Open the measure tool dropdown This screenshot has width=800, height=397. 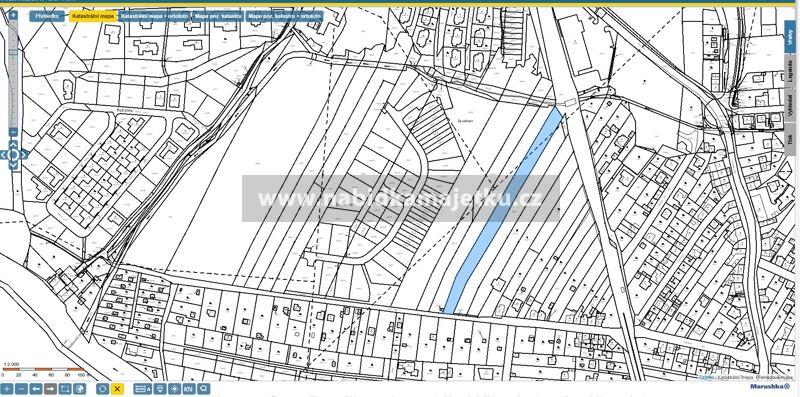click(142, 389)
